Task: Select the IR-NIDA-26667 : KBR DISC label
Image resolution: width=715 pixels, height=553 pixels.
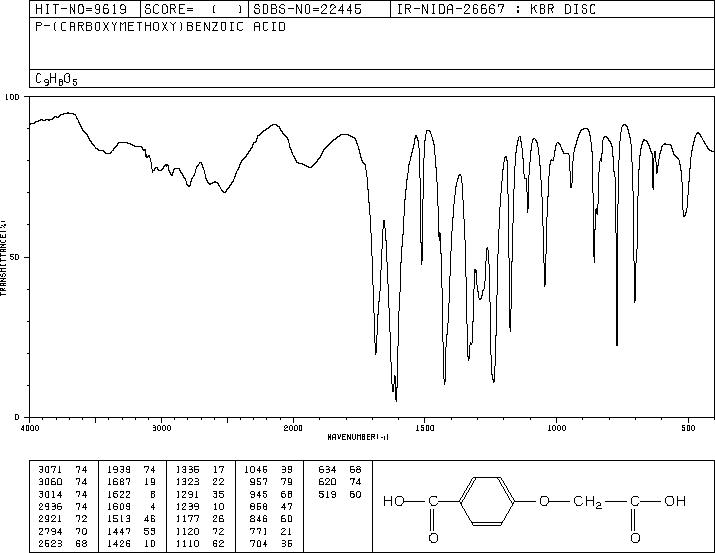Action: point(496,9)
